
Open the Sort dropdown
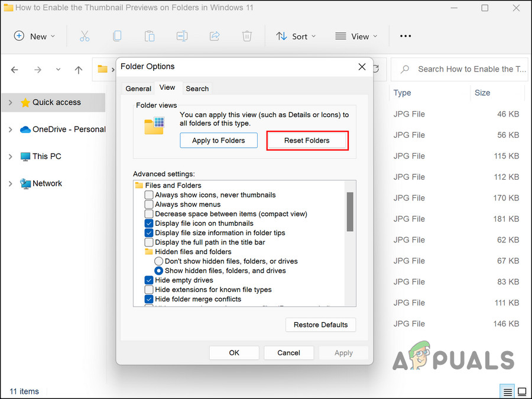pos(296,36)
